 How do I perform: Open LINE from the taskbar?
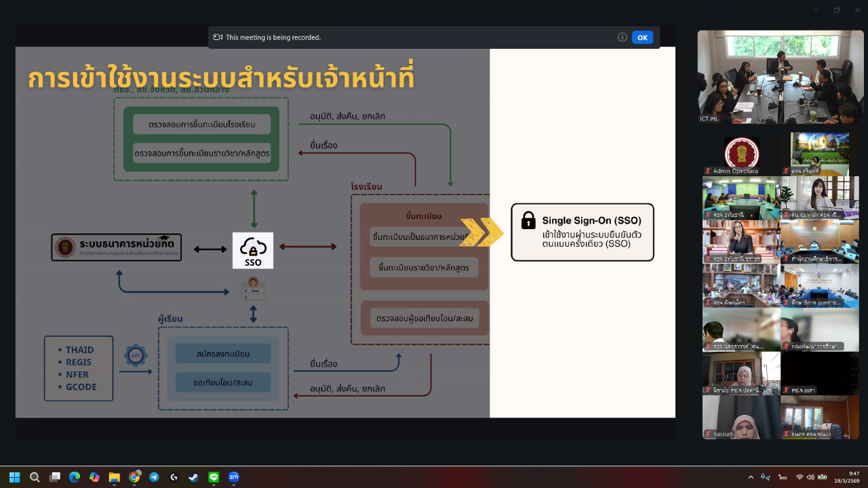point(214,477)
